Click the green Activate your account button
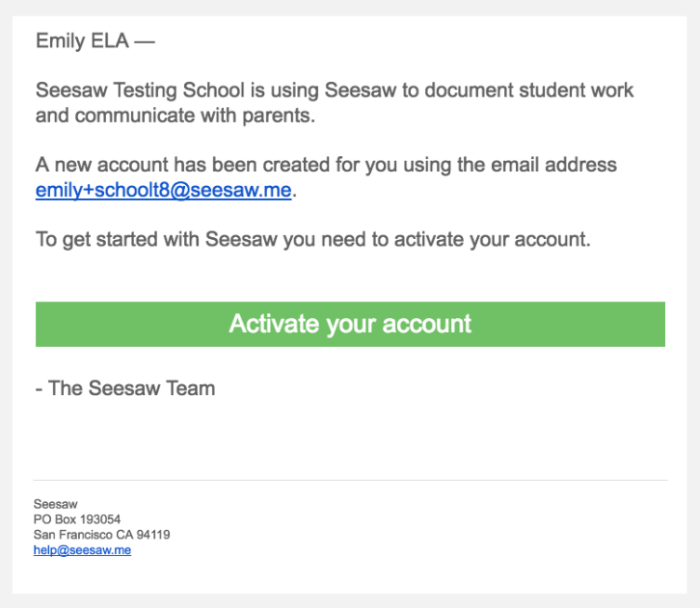 click(350, 324)
